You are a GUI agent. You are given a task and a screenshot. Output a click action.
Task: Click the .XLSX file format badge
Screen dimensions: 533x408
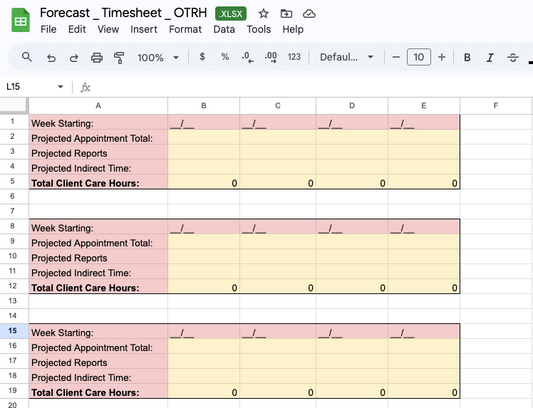tap(231, 14)
